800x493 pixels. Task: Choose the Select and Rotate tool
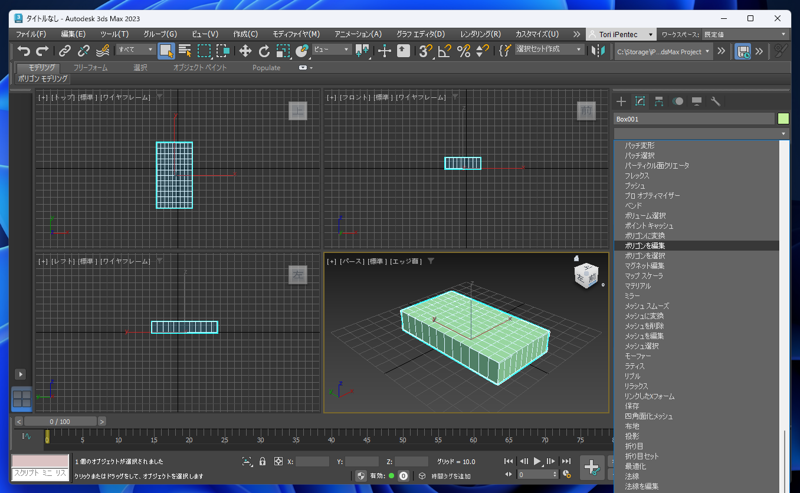tap(264, 51)
